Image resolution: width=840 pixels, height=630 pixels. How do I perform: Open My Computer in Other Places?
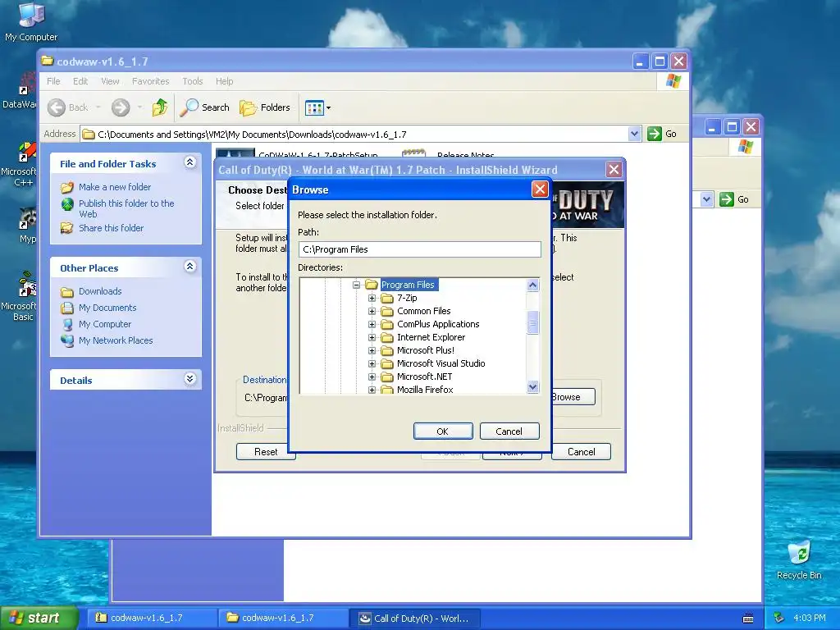(104, 324)
